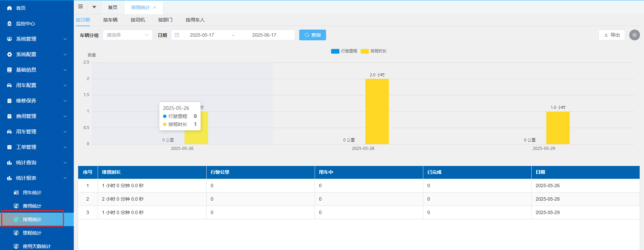Image resolution: width=644 pixels, height=250 pixels.
Task: Open 用车统计 report in sidebar
Action: [32, 193]
